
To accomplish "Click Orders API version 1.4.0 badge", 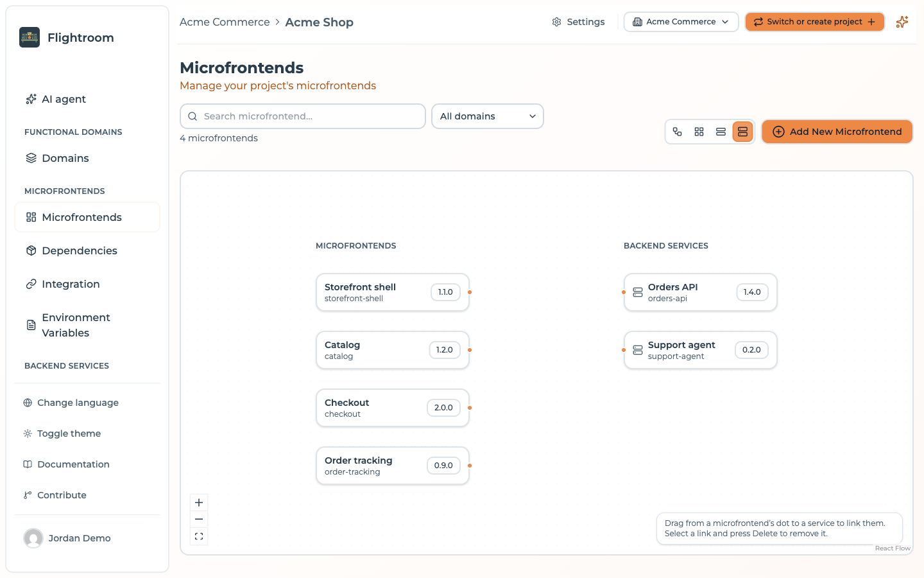I will [752, 292].
